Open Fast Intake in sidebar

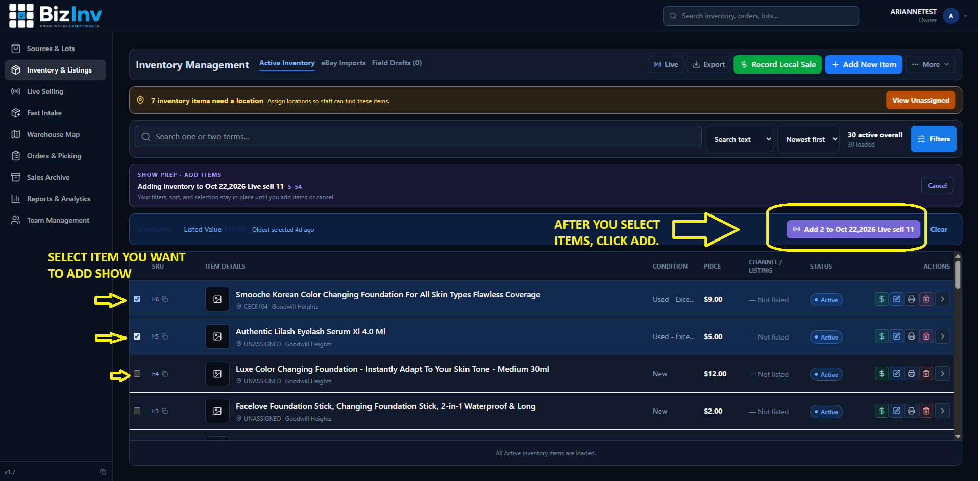tap(55, 113)
